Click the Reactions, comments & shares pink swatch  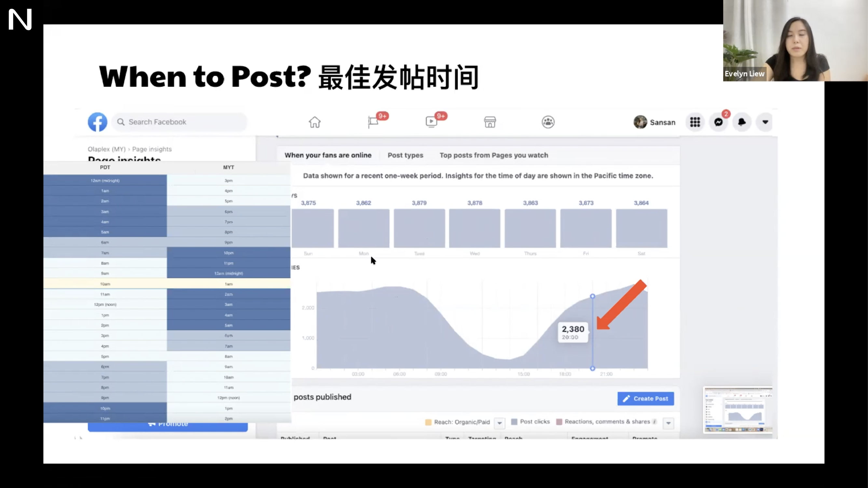559,422
